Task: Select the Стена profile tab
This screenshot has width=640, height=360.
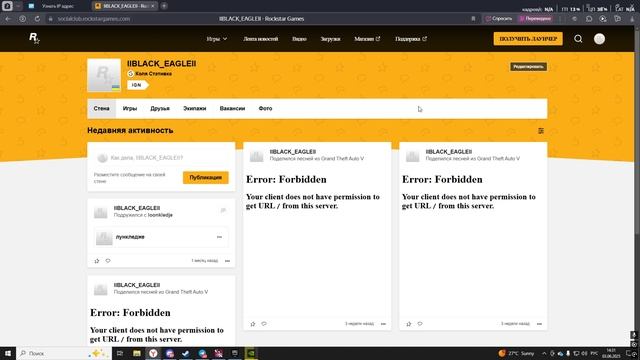Action: 101,109
